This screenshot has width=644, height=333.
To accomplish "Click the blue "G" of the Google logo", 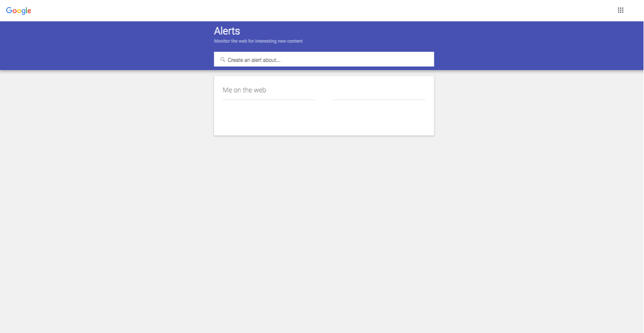I will pos(9,10).
